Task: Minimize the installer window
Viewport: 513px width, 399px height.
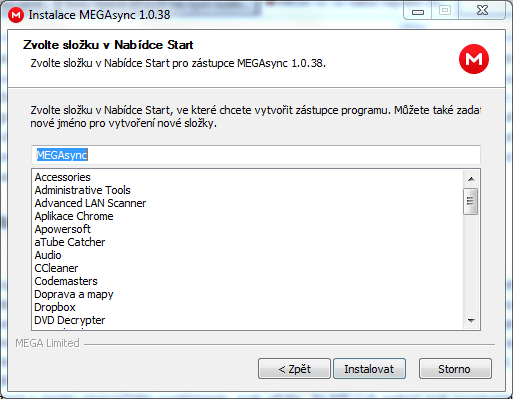Action: [418, 11]
